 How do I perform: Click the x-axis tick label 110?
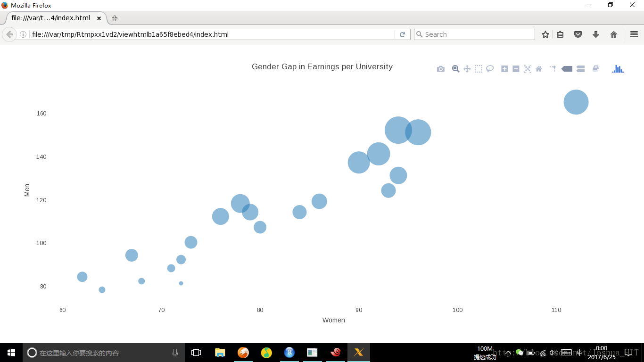[556, 310]
